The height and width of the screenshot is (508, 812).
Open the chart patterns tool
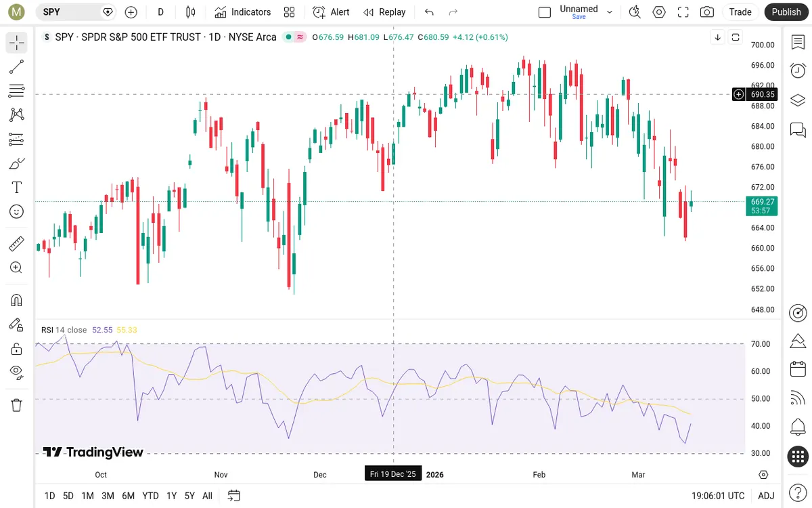pyautogui.click(x=17, y=115)
